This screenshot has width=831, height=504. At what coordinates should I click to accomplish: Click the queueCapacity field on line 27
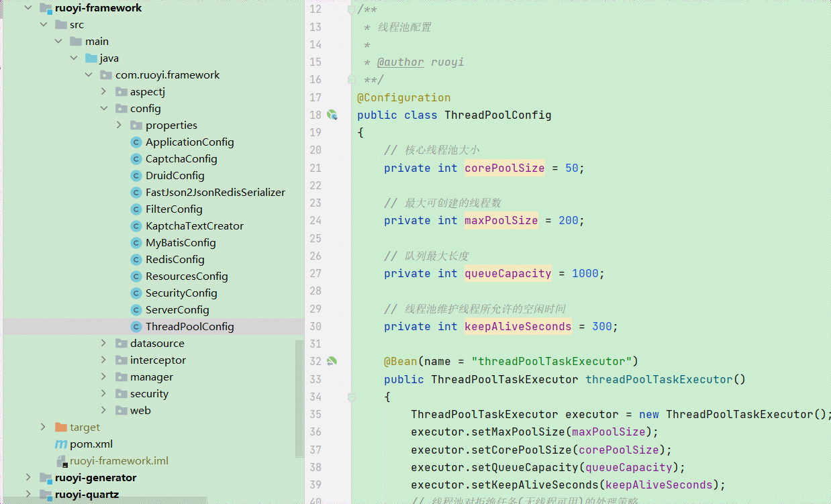[x=508, y=273]
